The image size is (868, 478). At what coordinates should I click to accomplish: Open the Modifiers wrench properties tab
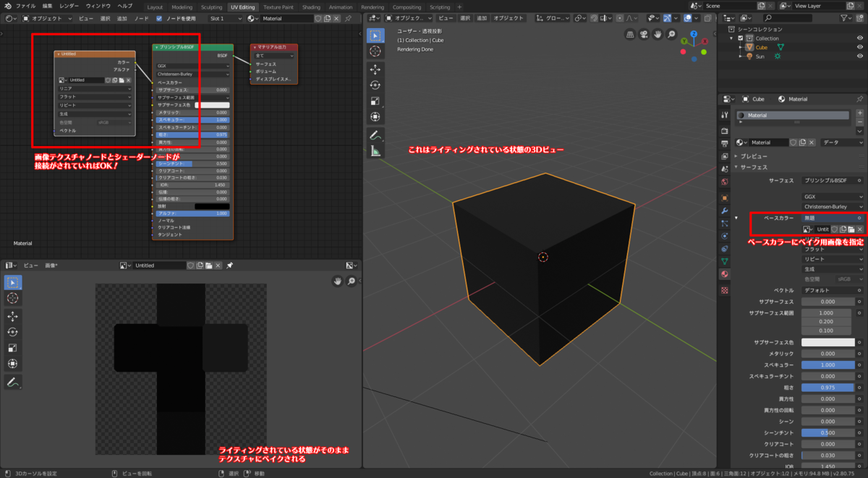pos(725,210)
